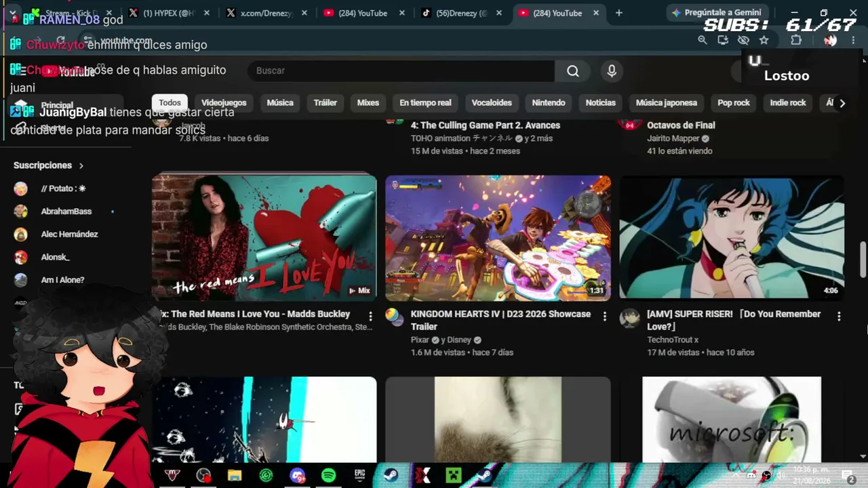The image size is (868, 488).
Task: Open File Explorer from the taskbar
Action: (235, 476)
